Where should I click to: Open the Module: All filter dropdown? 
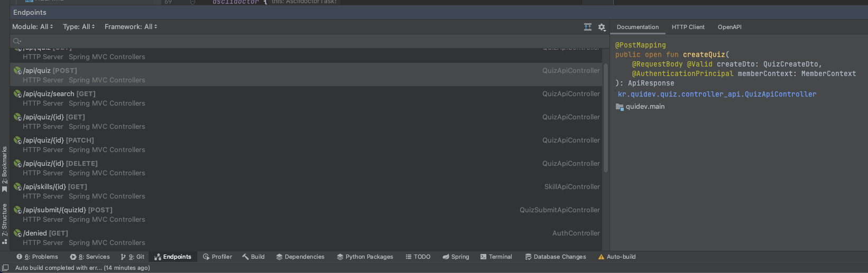point(32,26)
